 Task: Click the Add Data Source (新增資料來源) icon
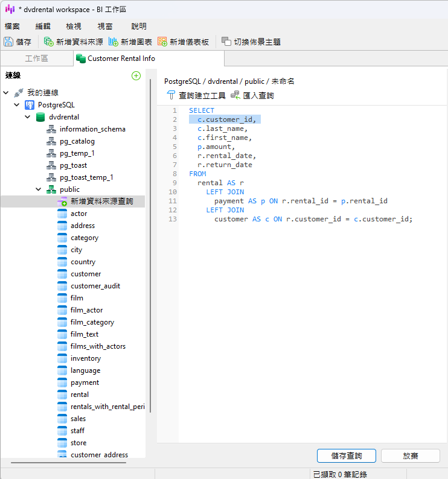click(x=49, y=42)
